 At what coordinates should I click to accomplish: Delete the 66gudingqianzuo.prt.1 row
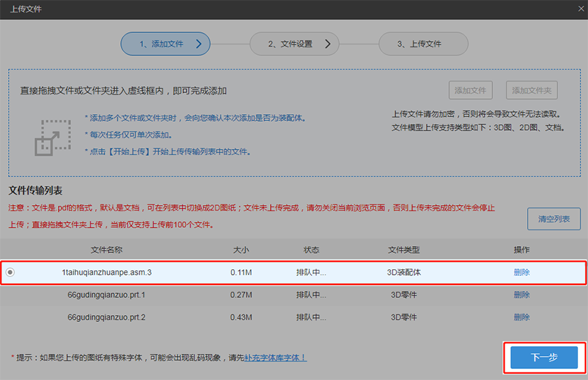(522, 295)
